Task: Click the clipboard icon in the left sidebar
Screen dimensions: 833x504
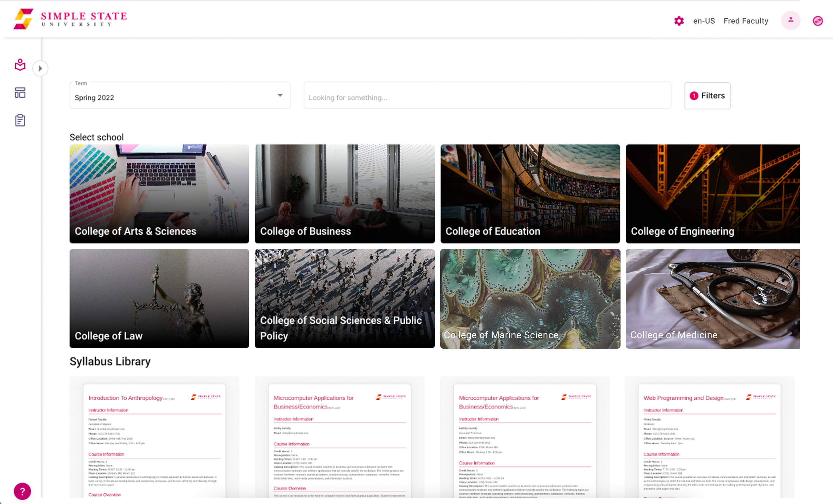Action: tap(19, 120)
